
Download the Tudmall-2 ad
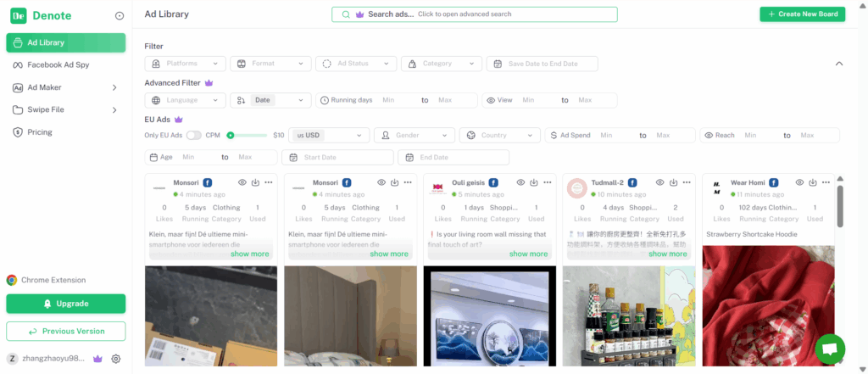tap(673, 182)
